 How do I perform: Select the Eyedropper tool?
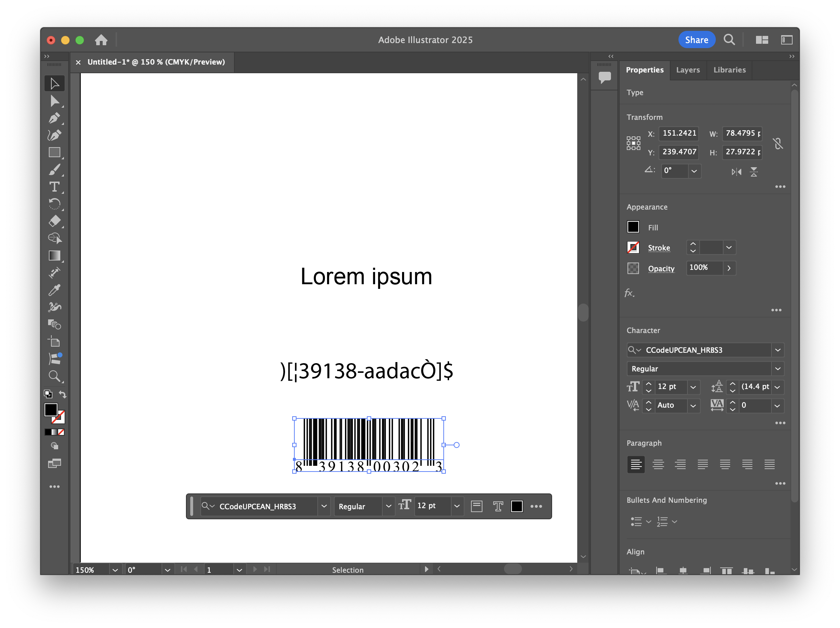click(x=54, y=290)
